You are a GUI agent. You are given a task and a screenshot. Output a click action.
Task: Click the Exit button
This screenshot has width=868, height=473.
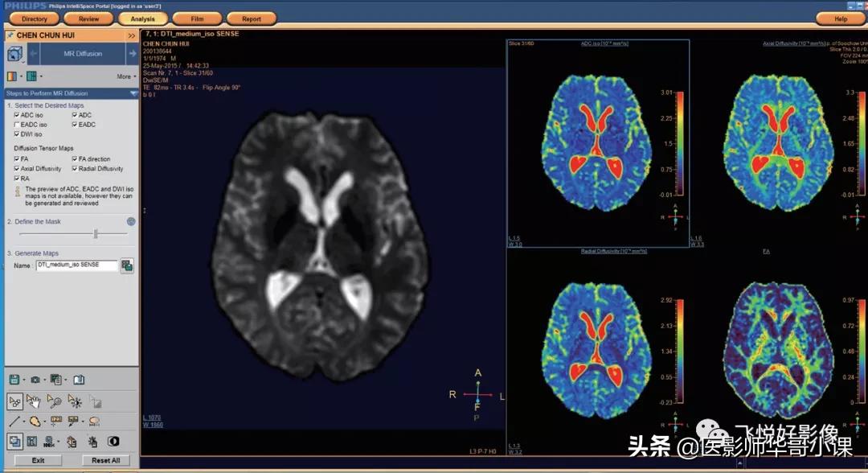pos(39,460)
